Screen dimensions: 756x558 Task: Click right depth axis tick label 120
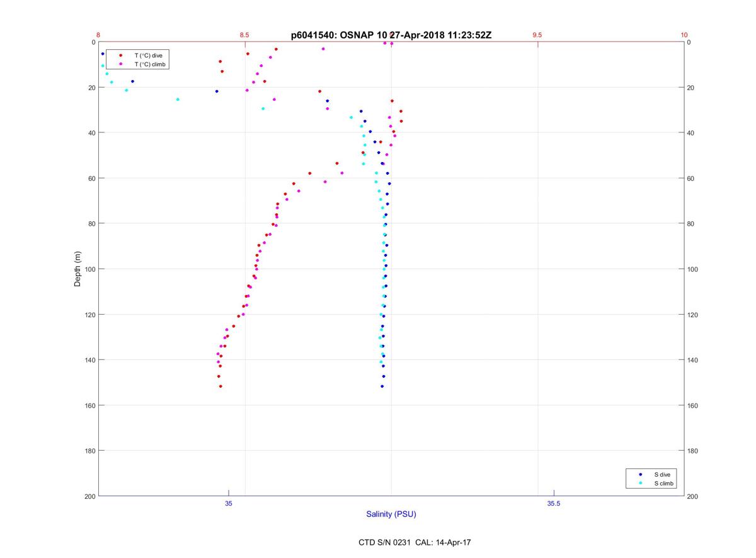693,315
